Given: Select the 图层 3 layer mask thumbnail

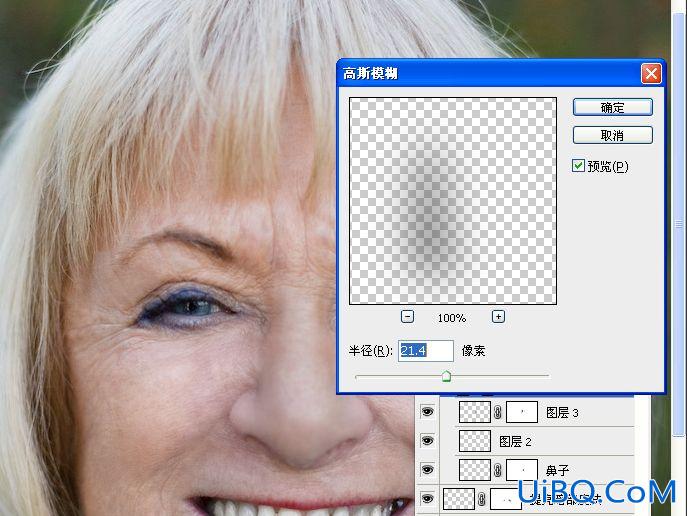Looking at the screenshot, I should pos(522,412).
